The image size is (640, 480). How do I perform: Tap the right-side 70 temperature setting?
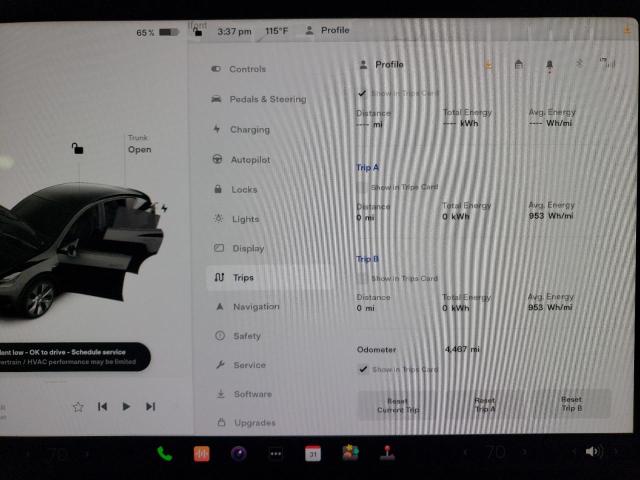[x=496, y=452]
